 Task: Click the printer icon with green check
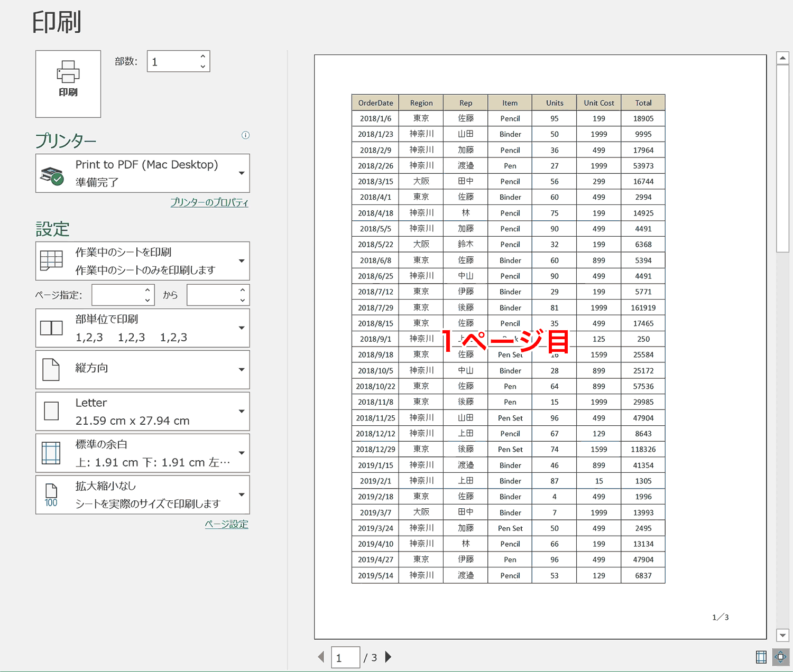52,175
